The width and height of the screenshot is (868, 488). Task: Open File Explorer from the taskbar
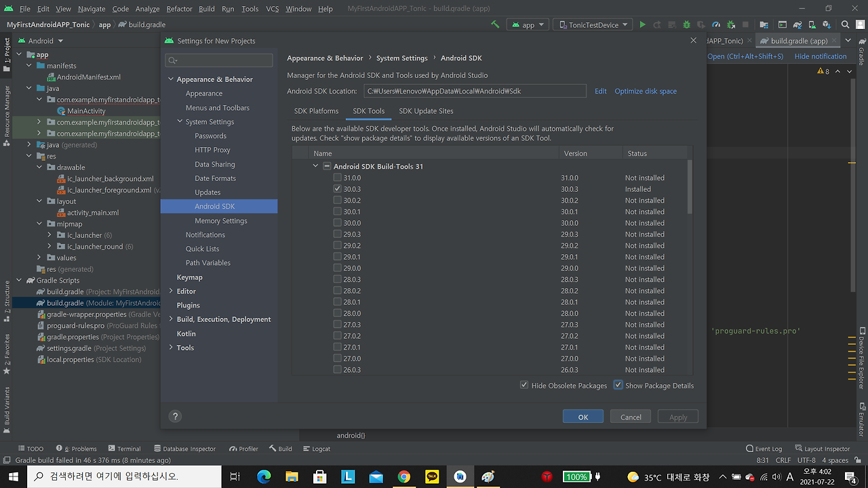pos(292,476)
